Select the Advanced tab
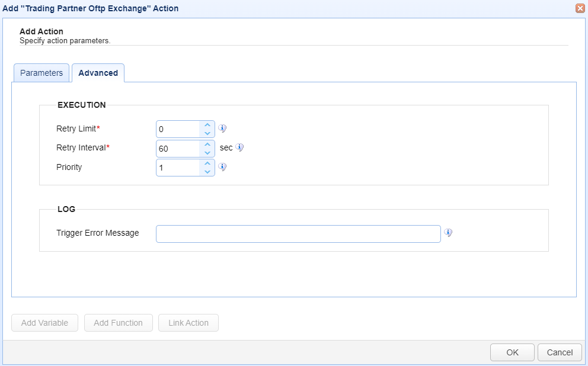This screenshot has height=366, width=588. [x=98, y=73]
